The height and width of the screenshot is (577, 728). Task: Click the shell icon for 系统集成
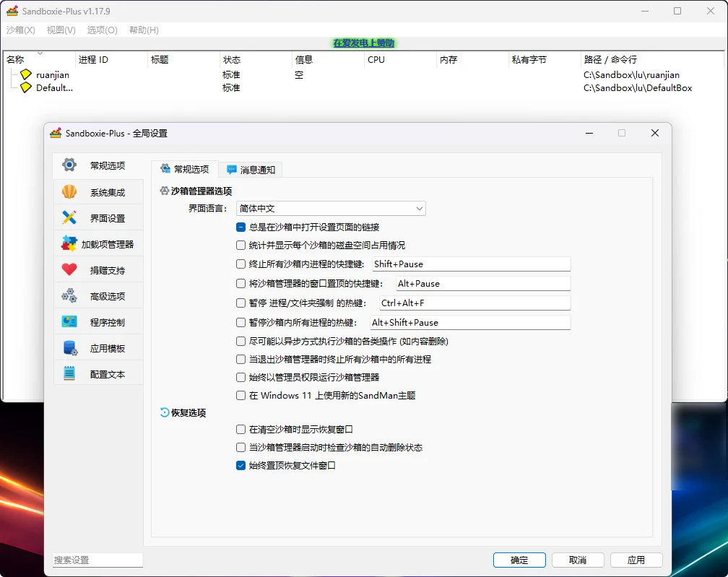[69, 191]
